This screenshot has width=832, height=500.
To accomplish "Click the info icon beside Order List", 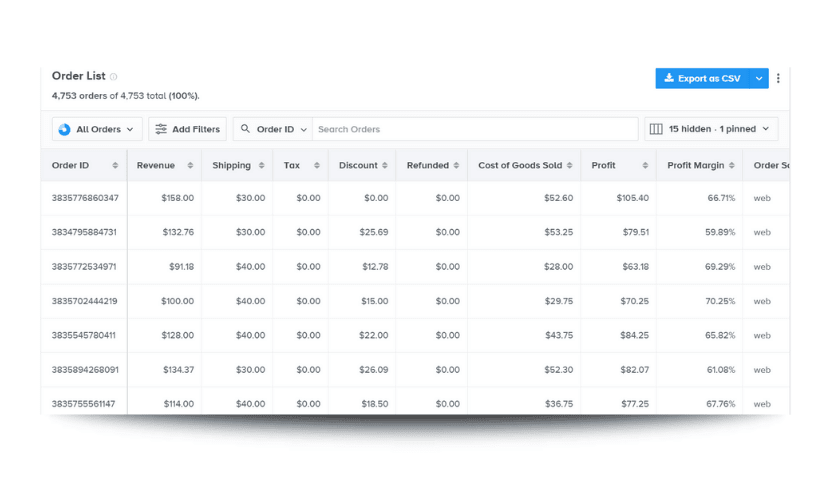I will point(114,77).
